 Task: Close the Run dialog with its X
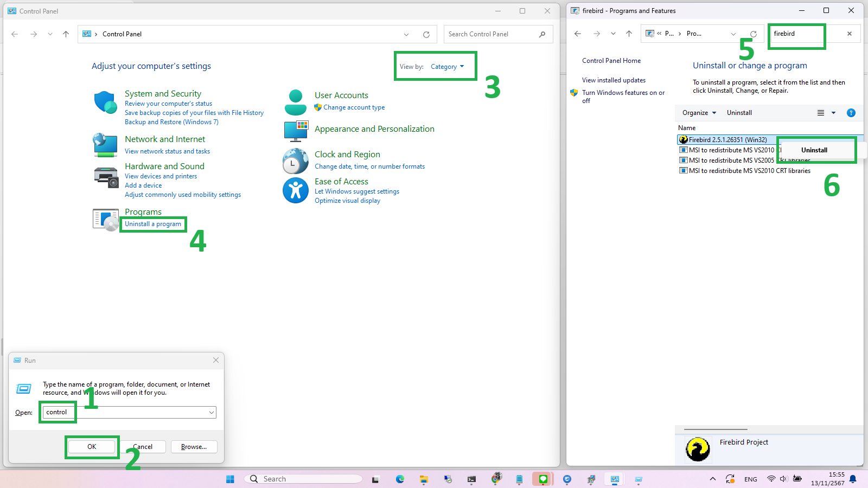tap(216, 360)
